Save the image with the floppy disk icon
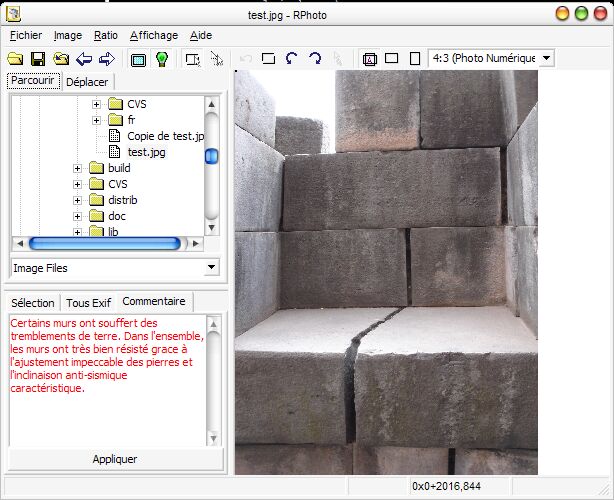 click(x=38, y=59)
